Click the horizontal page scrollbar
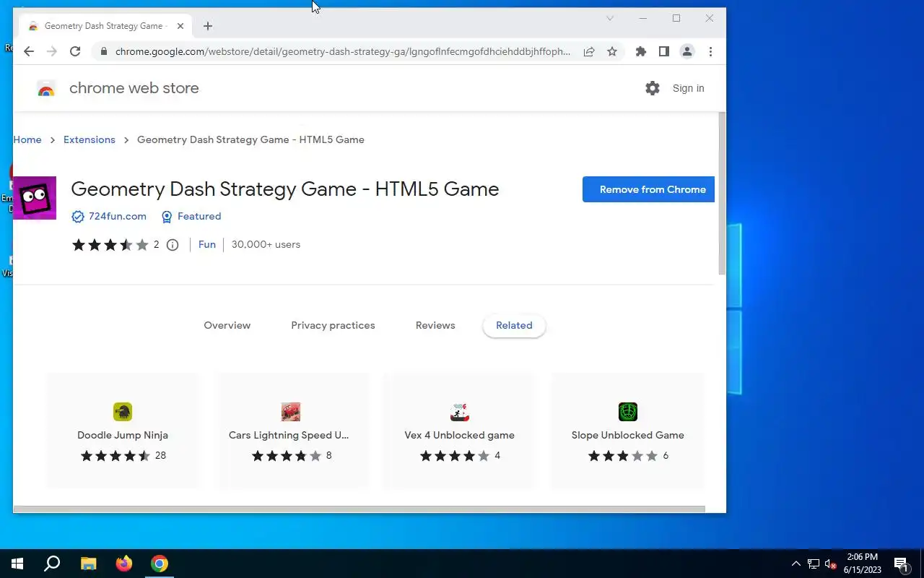Image resolution: width=924 pixels, height=578 pixels. click(359, 509)
